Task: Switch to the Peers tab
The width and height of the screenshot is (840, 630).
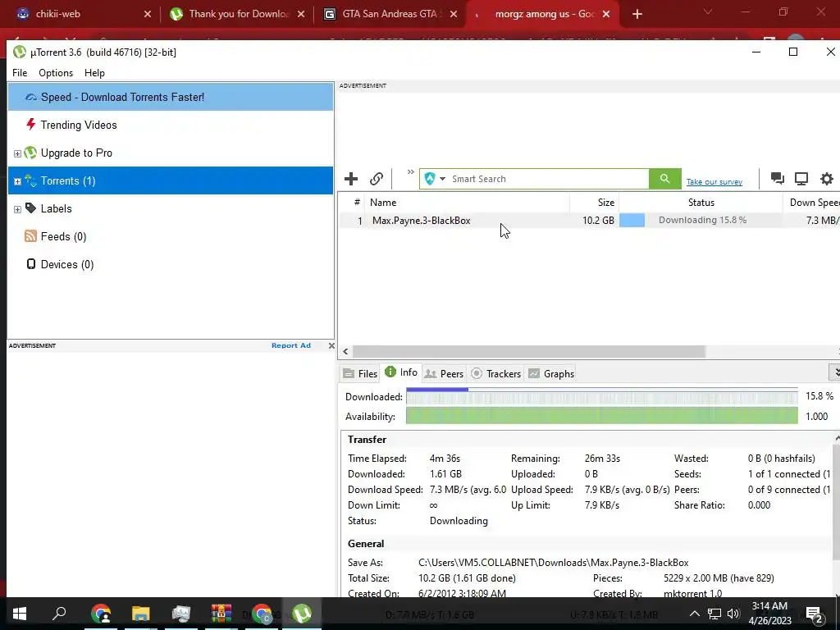Action: [444, 373]
